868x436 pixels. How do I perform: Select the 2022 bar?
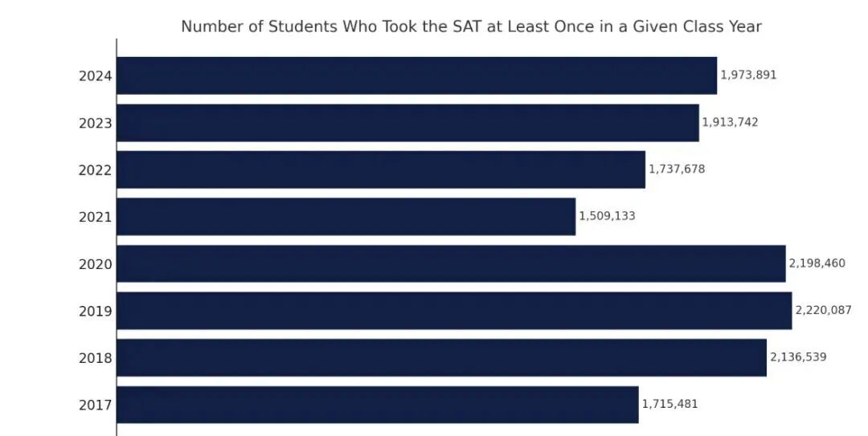(x=381, y=169)
